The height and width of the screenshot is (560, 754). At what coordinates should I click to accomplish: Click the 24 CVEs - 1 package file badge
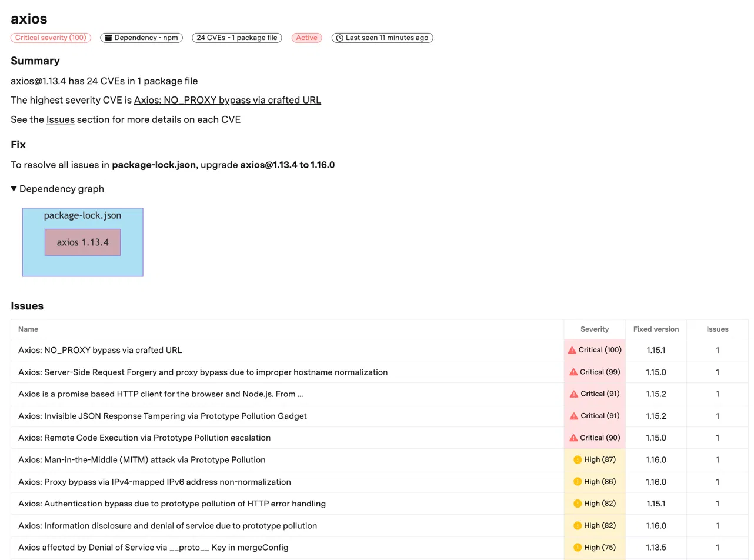237,38
